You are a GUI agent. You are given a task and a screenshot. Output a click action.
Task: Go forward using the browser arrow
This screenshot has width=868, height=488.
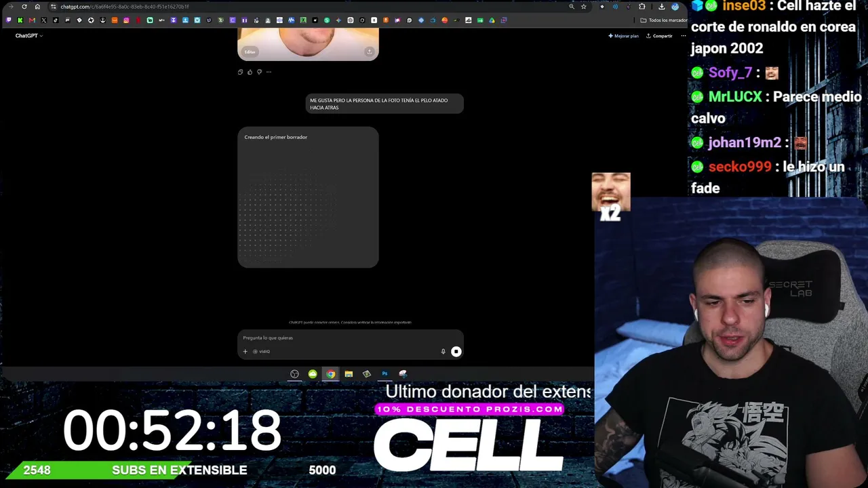click(11, 7)
